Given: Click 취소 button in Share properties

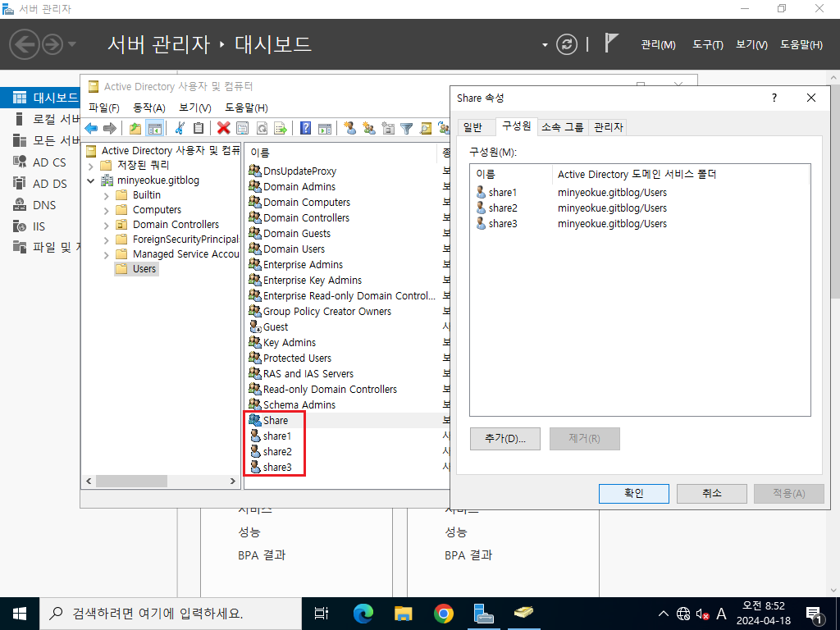Looking at the screenshot, I should point(712,493).
